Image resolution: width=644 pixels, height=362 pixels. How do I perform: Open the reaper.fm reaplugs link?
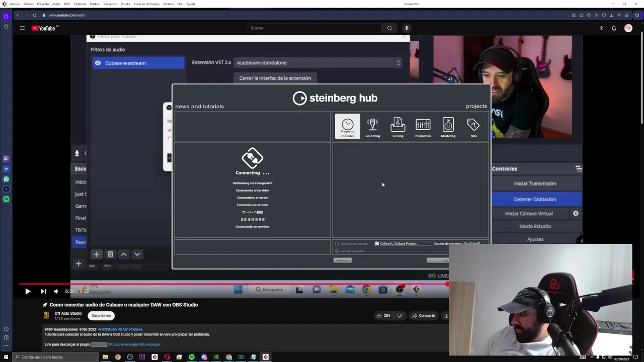[x=135, y=344]
